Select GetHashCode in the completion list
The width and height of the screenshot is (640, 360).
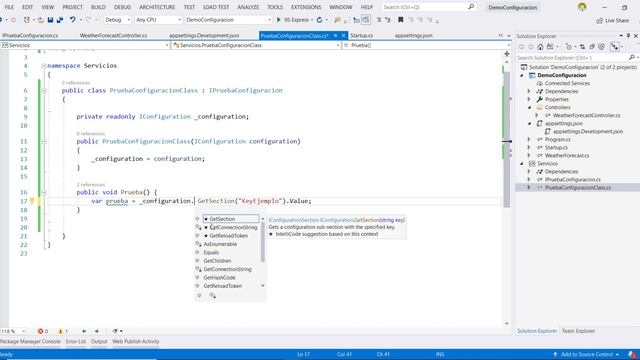tap(219, 278)
